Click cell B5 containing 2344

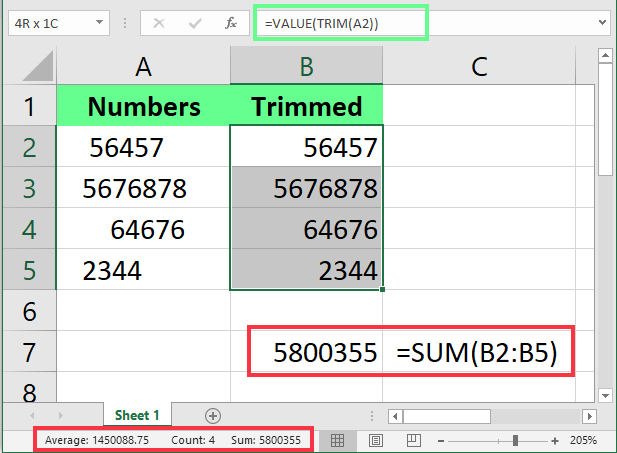(307, 270)
